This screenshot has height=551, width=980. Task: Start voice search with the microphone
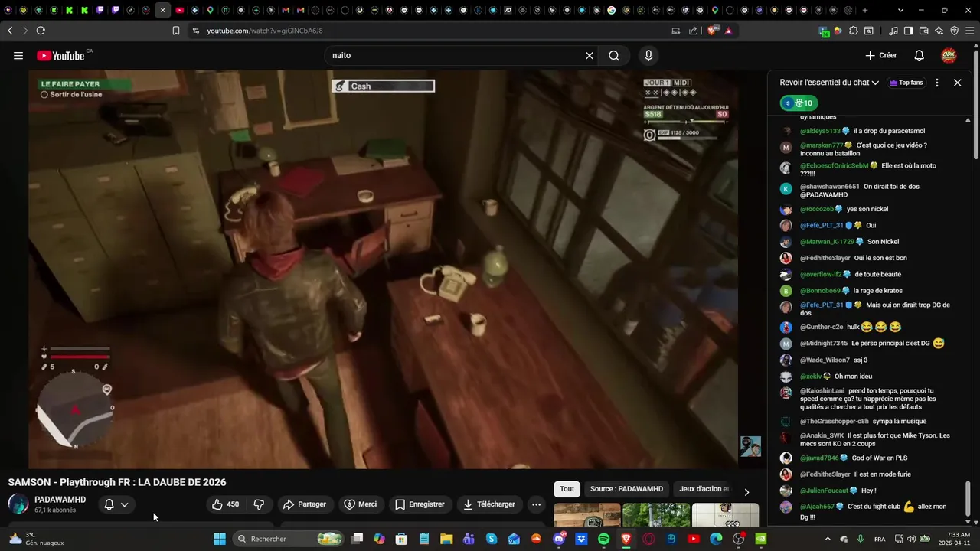tap(648, 55)
